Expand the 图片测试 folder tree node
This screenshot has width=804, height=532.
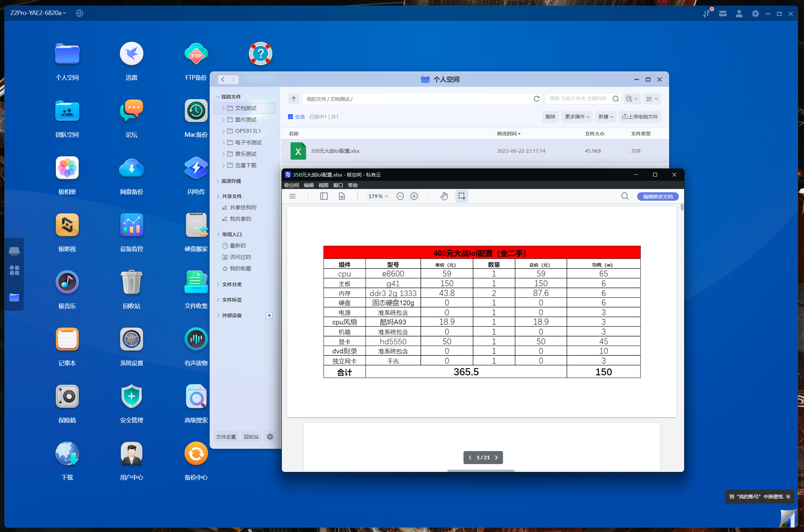click(x=223, y=120)
